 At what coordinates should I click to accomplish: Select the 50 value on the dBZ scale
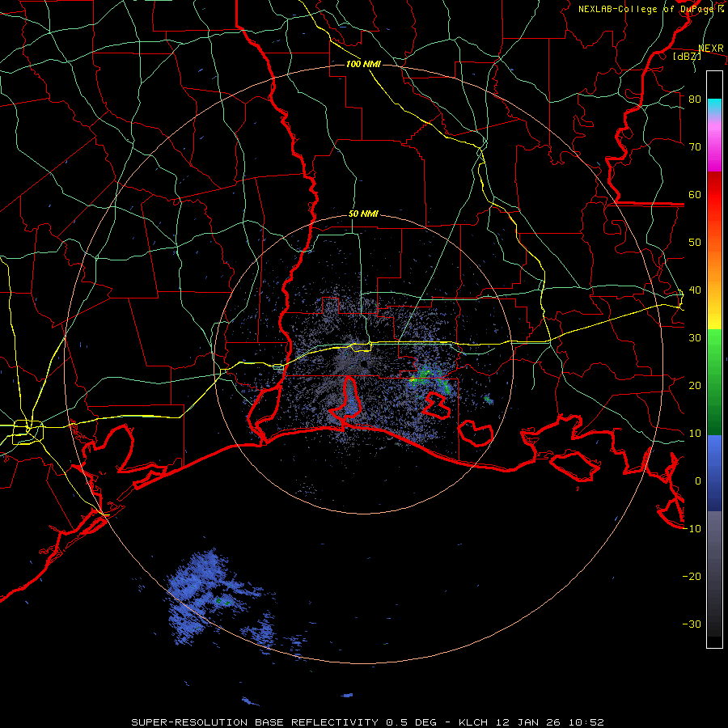click(695, 243)
